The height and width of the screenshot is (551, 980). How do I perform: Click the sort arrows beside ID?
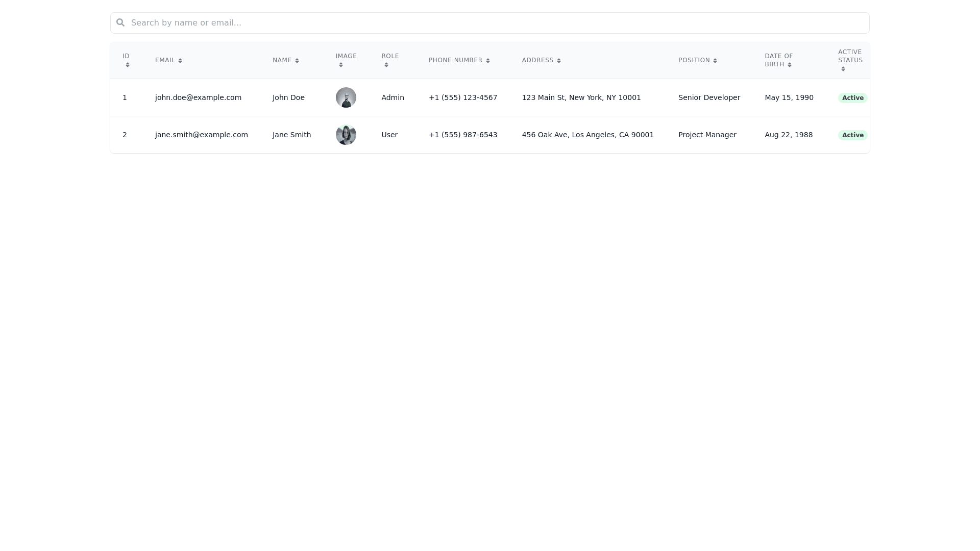128,65
